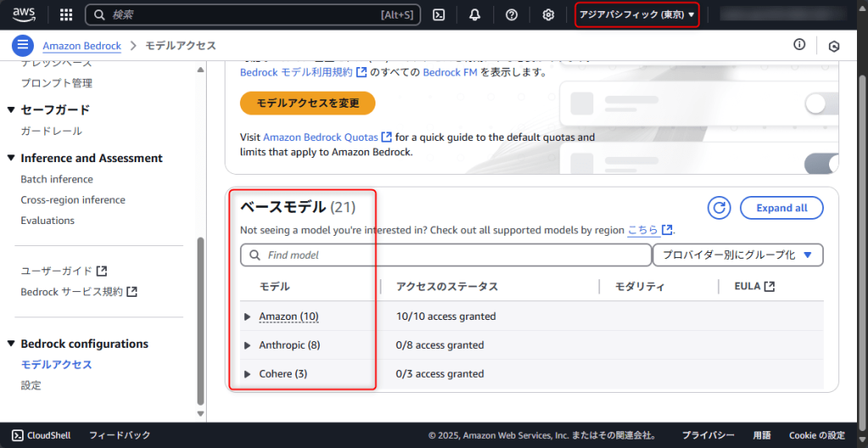The image size is (868, 448).
Task: Open 用語 in the footer
Action: 762,435
